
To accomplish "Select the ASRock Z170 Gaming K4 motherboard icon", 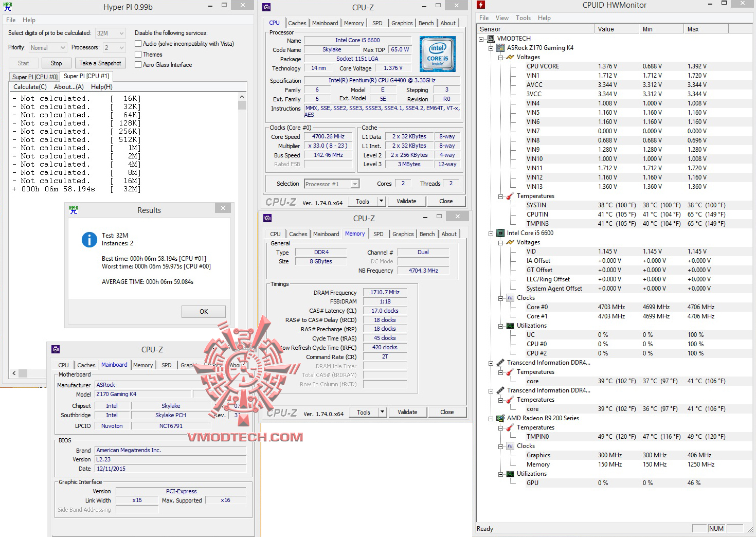I will coord(500,48).
